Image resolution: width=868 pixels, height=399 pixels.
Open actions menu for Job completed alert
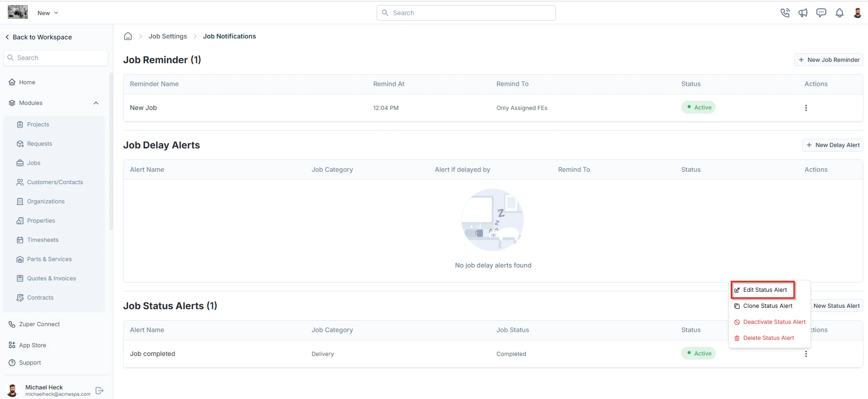tap(806, 354)
